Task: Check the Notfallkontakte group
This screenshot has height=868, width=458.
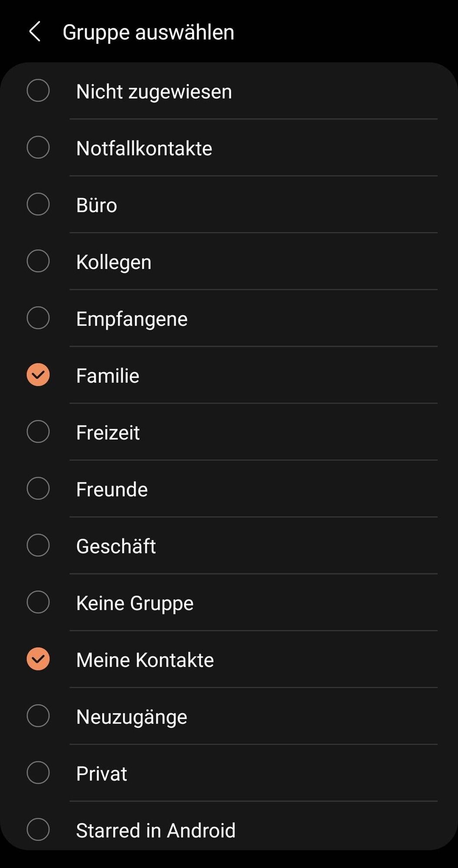Action: coord(38,147)
